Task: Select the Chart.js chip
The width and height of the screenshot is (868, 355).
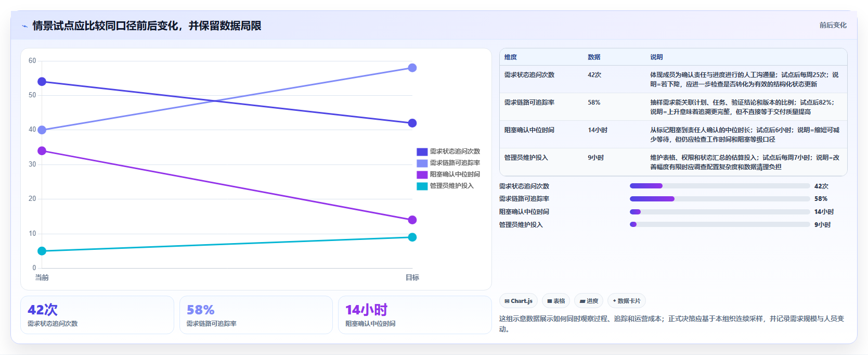Action: [x=519, y=301]
